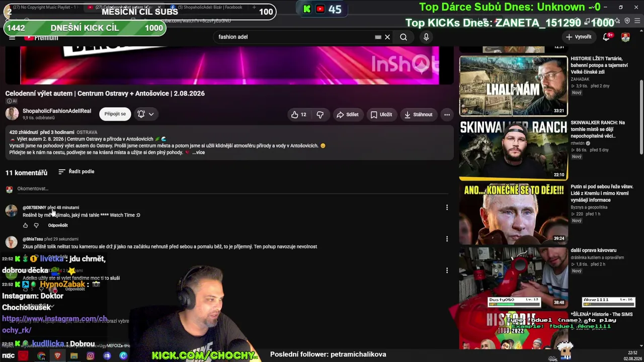Select the 'Celodenní výlet autem' browser tab
644x362 pixels.
123,7
